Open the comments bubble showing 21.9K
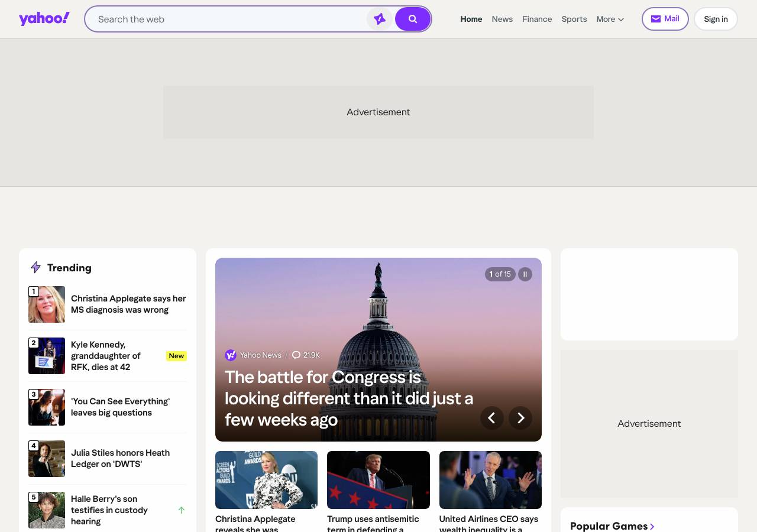 [x=306, y=355]
